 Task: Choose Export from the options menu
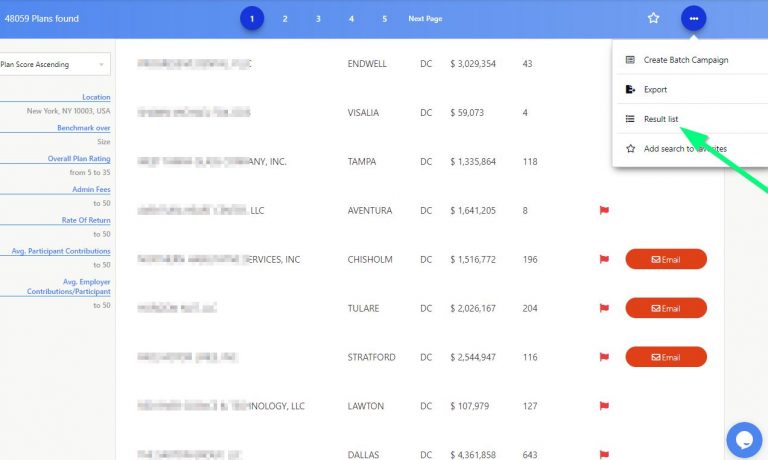[x=655, y=90]
